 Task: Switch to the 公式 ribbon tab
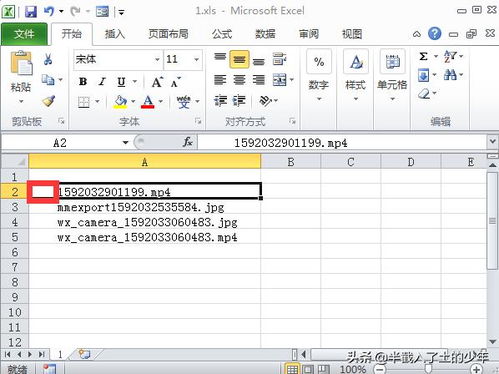click(222, 34)
